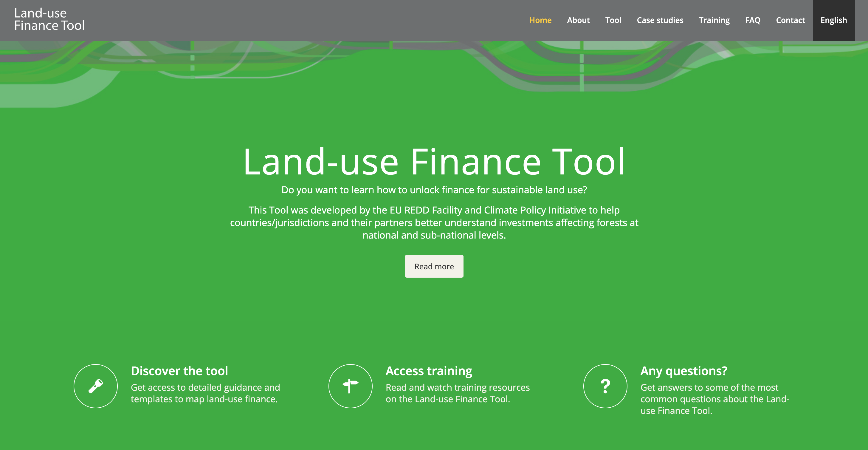Click the Any questions? heading link
The height and width of the screenshot is (450, 868).
point(683,371)
